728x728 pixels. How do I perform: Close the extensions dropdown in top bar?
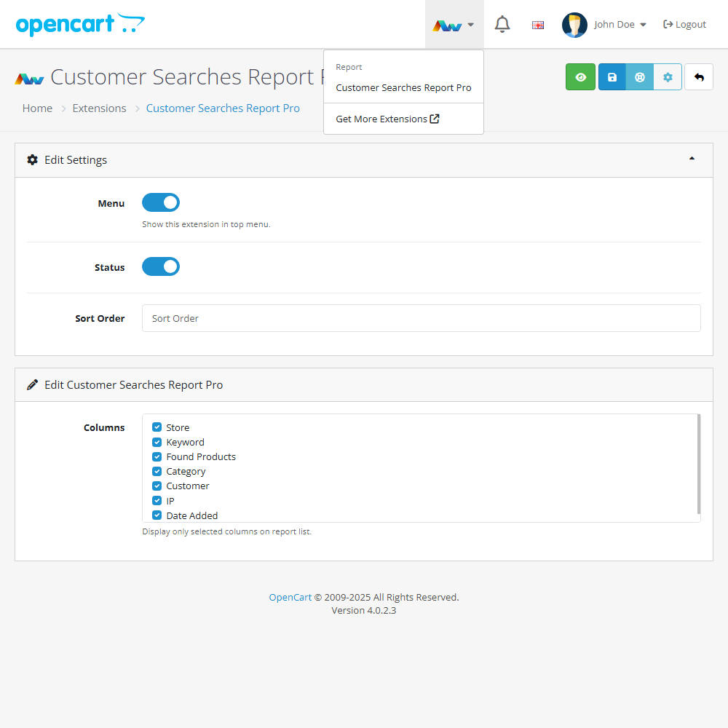click(454, 25)
